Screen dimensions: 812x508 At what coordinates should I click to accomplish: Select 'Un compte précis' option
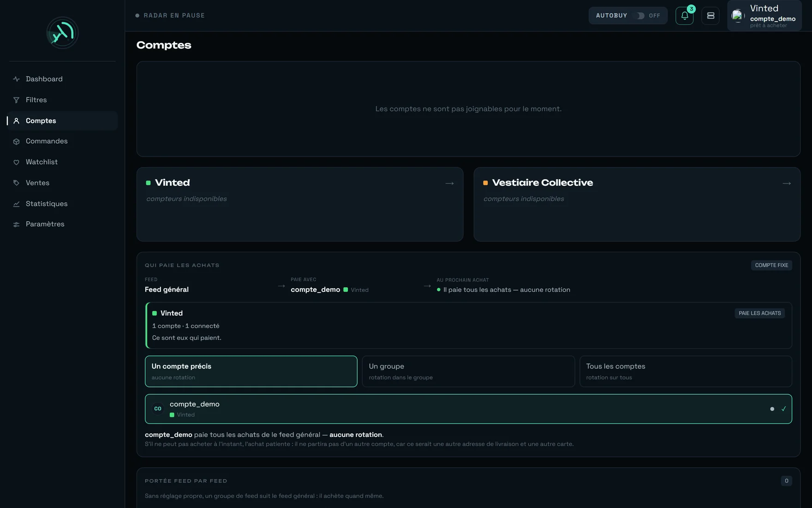click(251, 371)
